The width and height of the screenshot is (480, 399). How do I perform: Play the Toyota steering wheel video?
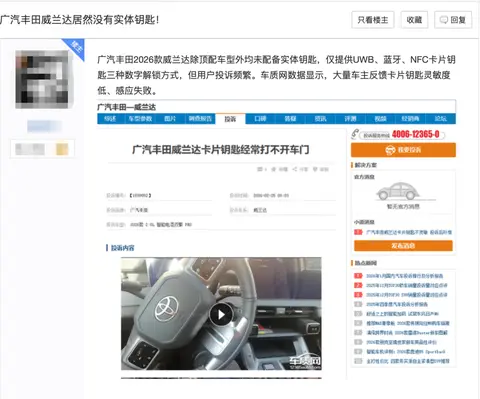(x=221, y=314)
